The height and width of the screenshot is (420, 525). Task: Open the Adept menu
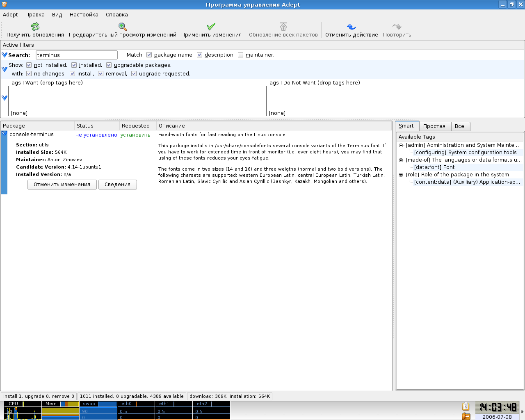tap(10, 15)
